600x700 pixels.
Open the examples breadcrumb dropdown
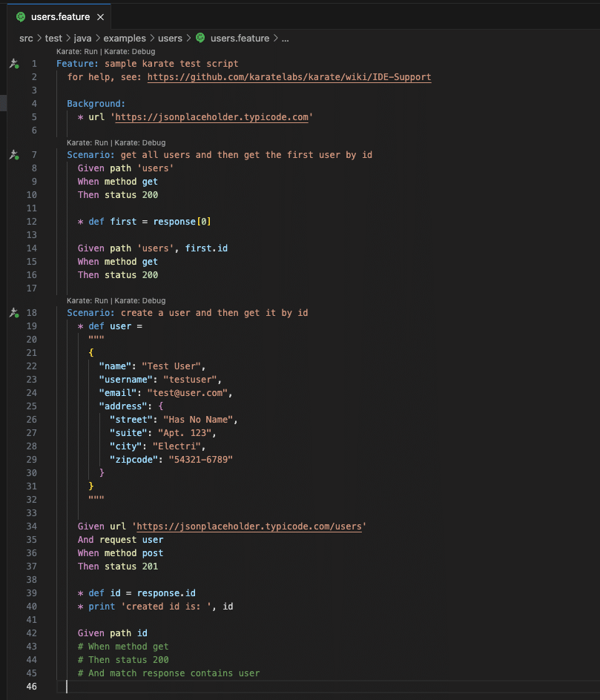tap(124, 38)
